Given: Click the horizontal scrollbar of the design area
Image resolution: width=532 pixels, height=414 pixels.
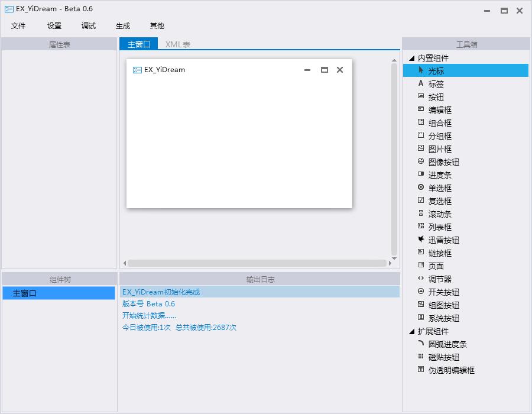Looking at the screenshot, I should click(257, 263).
